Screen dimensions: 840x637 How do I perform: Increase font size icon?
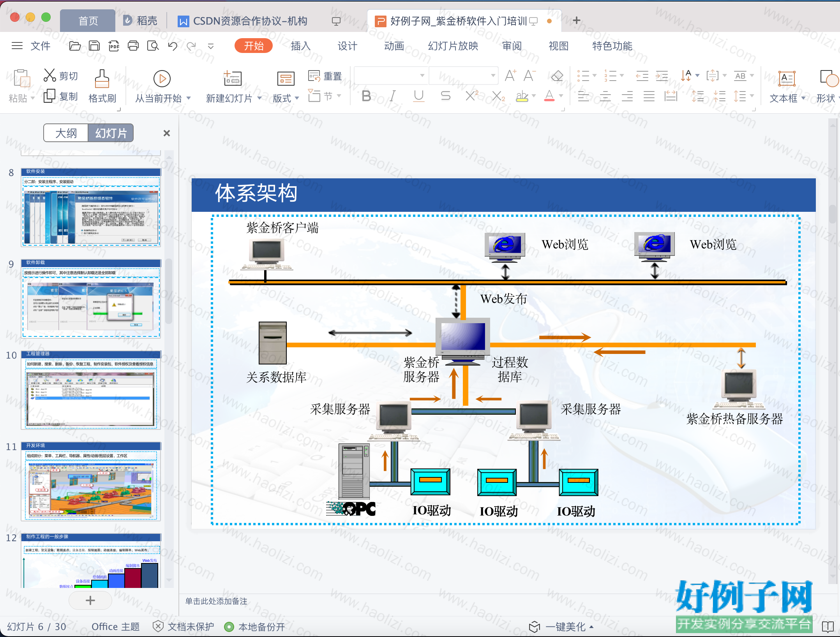pos(510,76)
